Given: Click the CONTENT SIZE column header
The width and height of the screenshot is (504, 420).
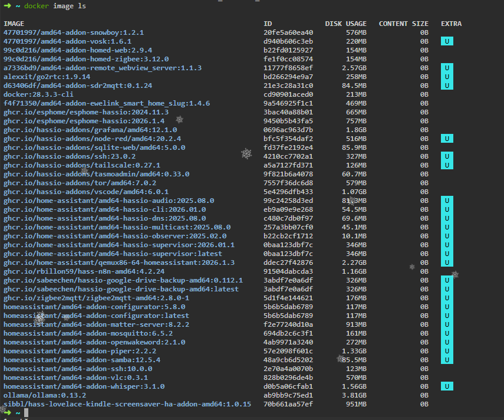Looking at the screenshot, I should coord(403,24).
